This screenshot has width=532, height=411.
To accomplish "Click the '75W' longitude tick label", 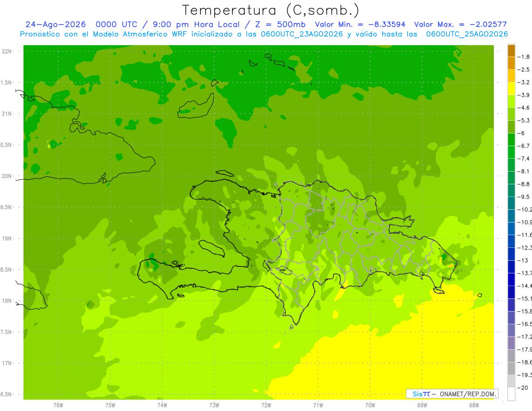I will click(110, 405).
